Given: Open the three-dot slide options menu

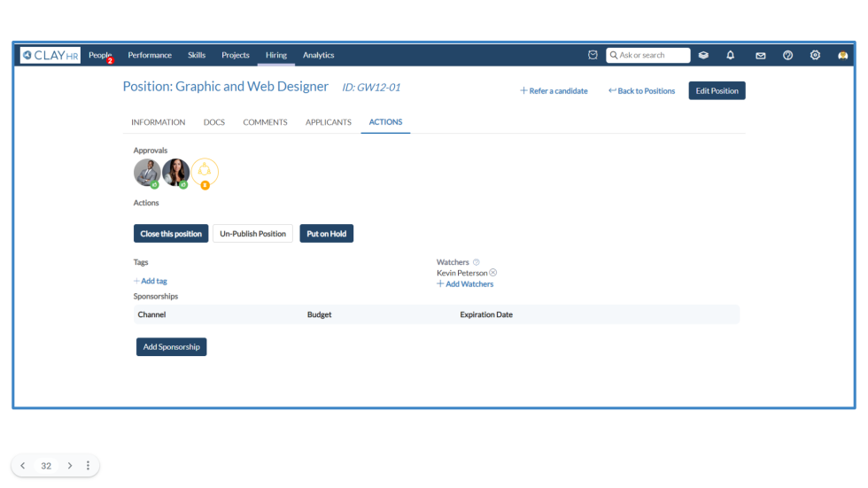Looking at the screenshot, I should [x=88, y=466].
